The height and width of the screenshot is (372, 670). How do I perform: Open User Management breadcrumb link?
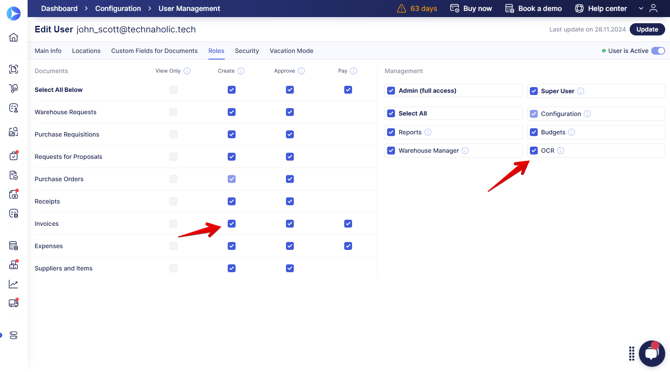189,9
